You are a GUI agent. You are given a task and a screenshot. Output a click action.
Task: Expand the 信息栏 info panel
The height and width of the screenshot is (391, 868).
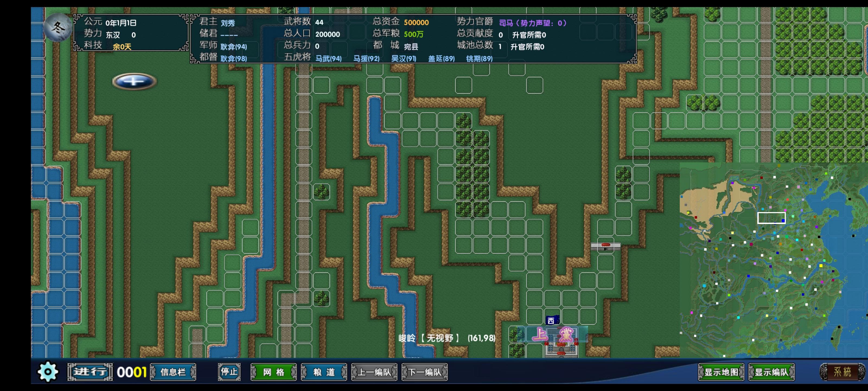(173, 372)
